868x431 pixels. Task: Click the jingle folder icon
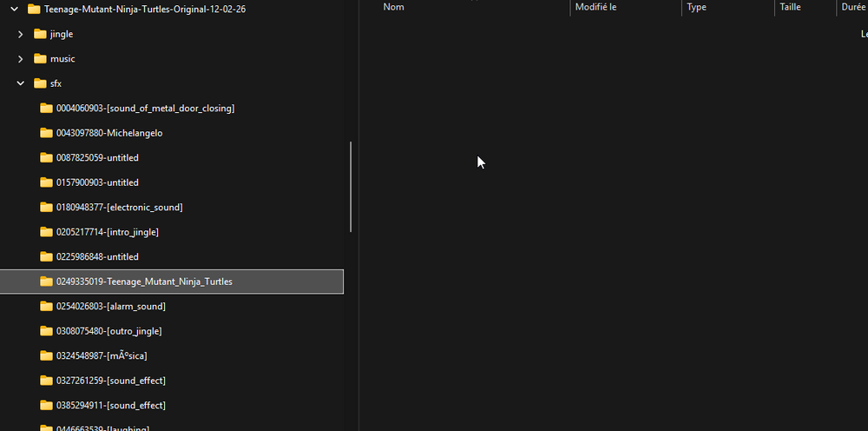point(40,34)
